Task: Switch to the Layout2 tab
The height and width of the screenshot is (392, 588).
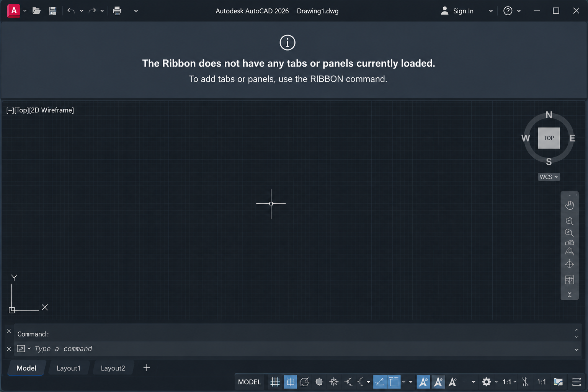Action: tap(113, 368)
